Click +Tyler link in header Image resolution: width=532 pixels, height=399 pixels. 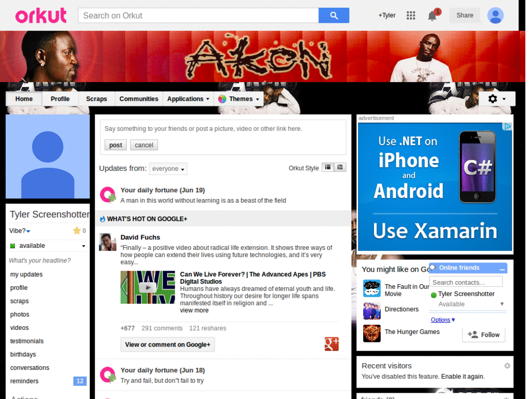[x=387, y=15]
